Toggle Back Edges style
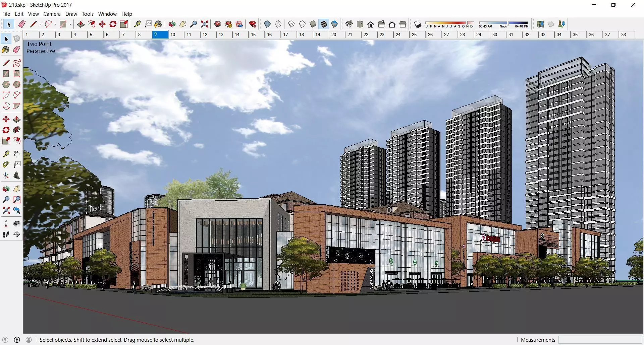This screenshot has width=644, height=345. pyautogui.click(x=278, y=24)
